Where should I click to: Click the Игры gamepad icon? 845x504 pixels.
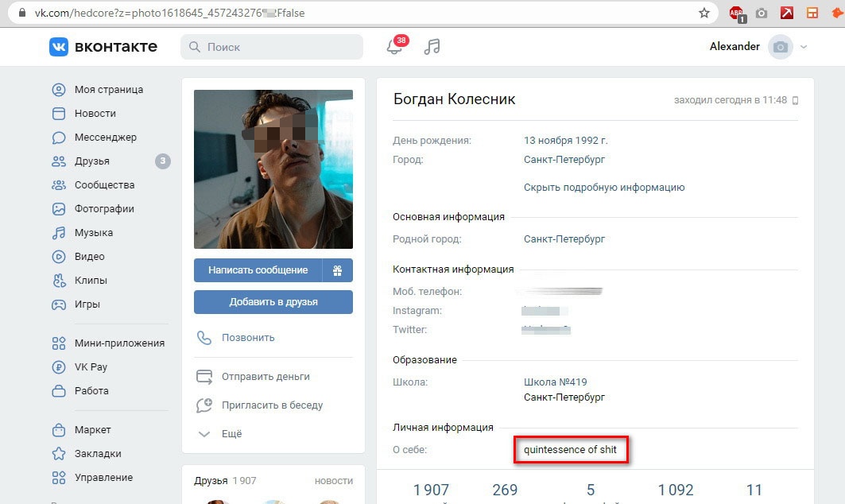(x=58, y=304)
